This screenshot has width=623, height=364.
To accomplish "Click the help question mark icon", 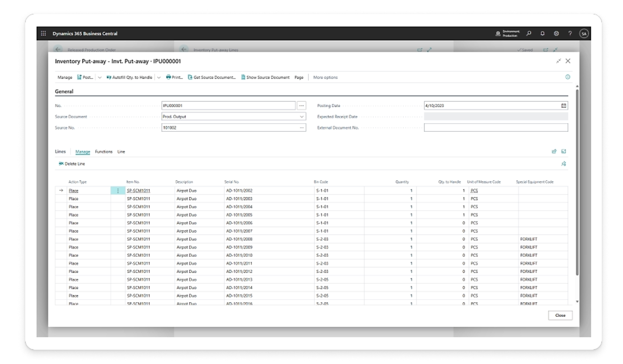I will [x=570, y=33].
